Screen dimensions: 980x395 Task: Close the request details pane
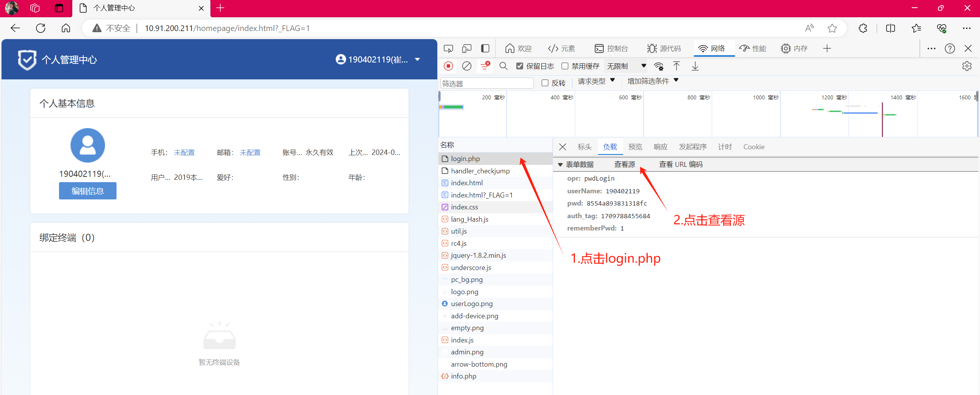pos(563,147)
